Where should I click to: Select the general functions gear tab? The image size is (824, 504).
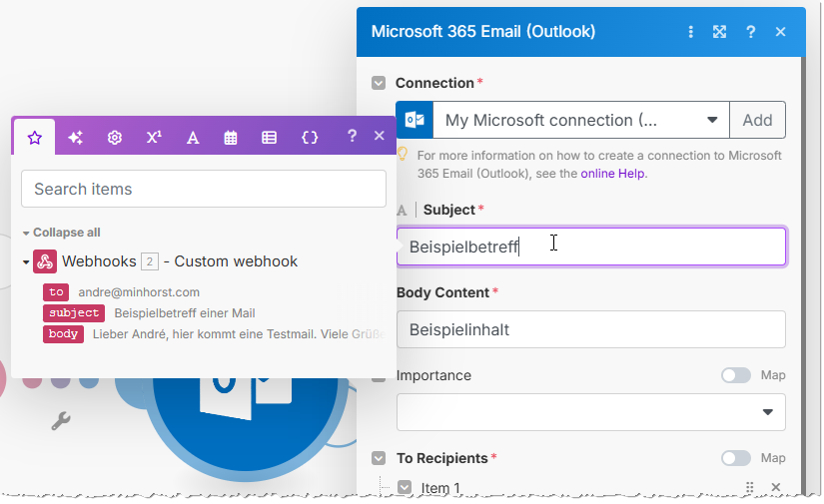[115, 138]
